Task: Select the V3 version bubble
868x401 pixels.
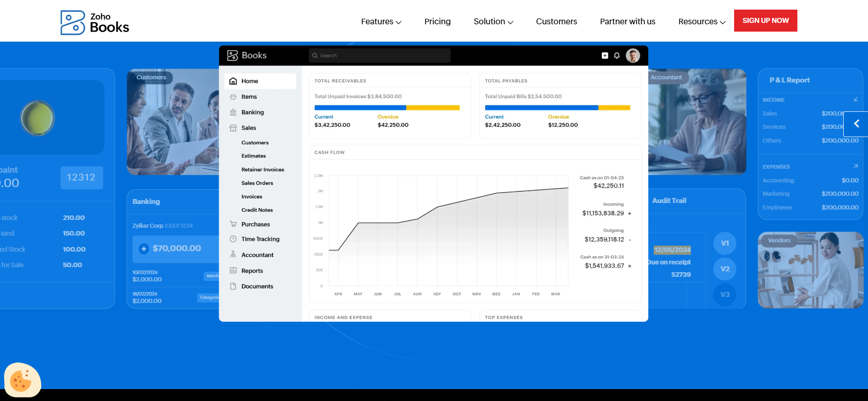Action: 725,294
